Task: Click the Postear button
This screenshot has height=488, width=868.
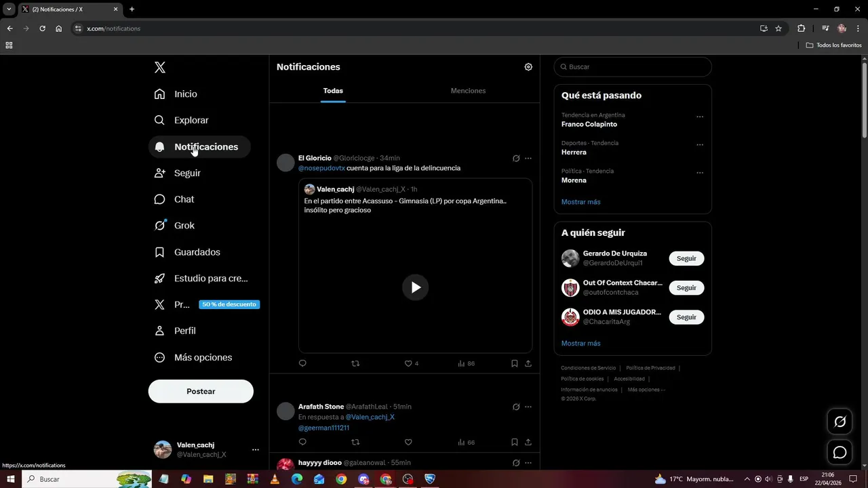Action: 201,391
